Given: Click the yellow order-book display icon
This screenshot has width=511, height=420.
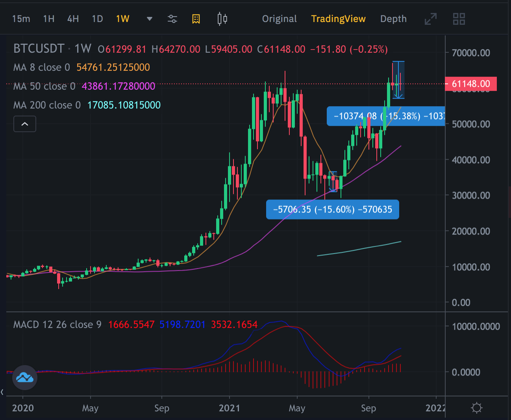Looking at the screenshot, I should [x=196, y=19].
